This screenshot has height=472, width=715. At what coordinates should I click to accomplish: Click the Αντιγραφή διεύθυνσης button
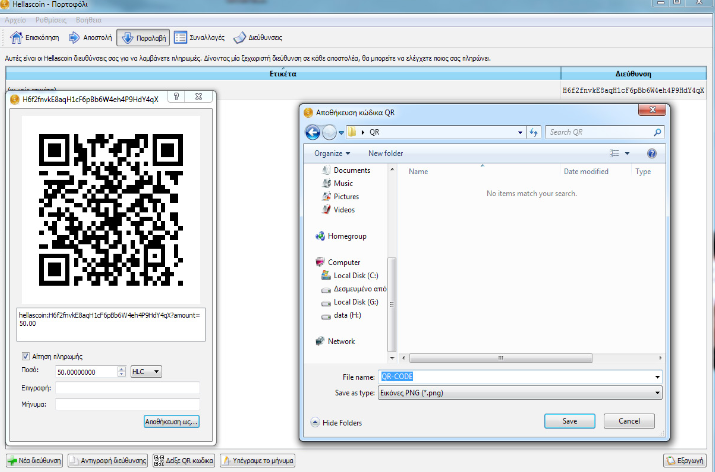(108, 461)
